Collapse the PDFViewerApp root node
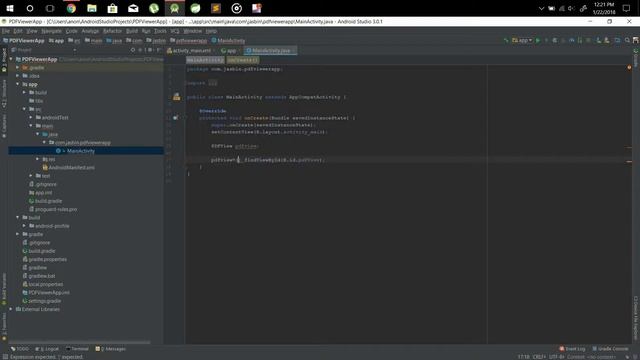This screenshot has height=360, width=640. pos(11,59)
